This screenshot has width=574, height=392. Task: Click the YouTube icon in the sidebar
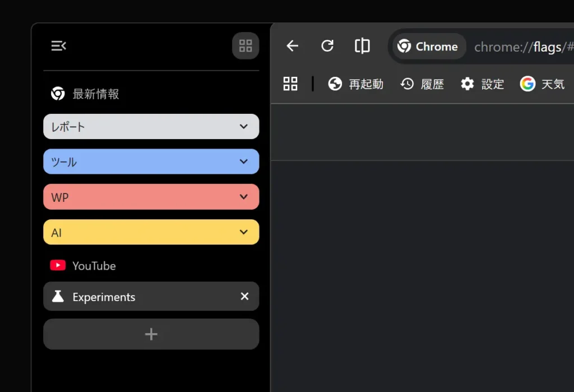click(x=58, y=265)
